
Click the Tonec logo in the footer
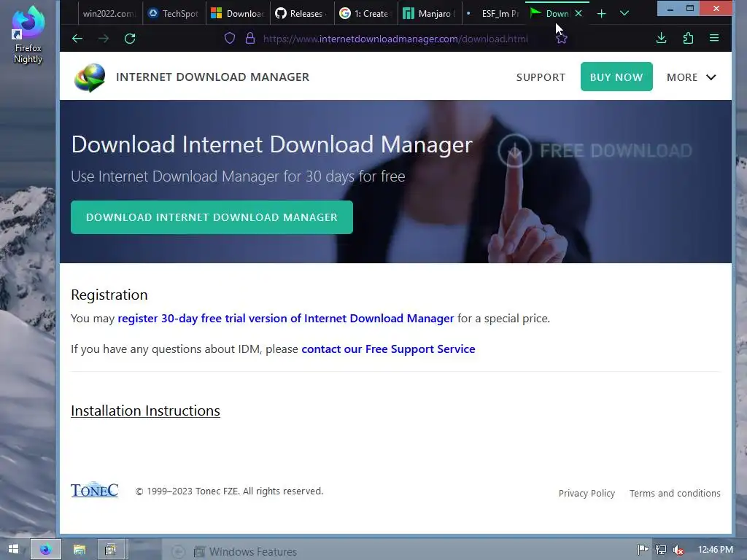94,490
